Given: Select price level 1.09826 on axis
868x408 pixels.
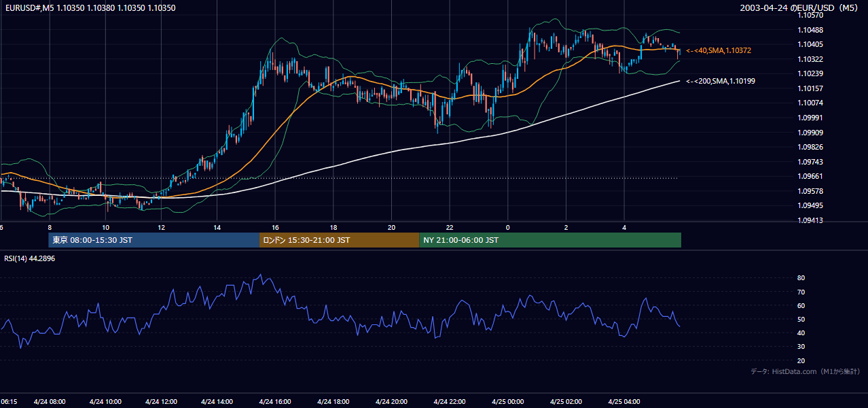Looking at the screenshot, I should click(x=810, y=147).
